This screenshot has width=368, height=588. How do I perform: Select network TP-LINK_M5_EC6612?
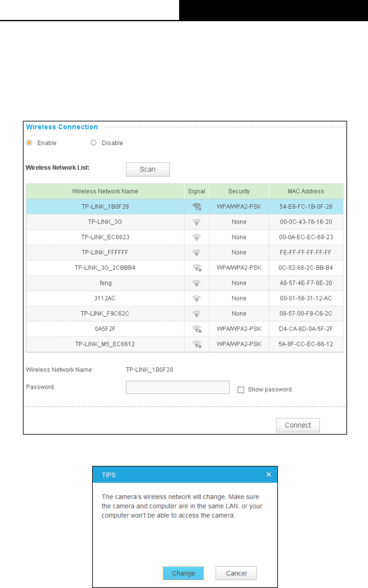[105, 344]
